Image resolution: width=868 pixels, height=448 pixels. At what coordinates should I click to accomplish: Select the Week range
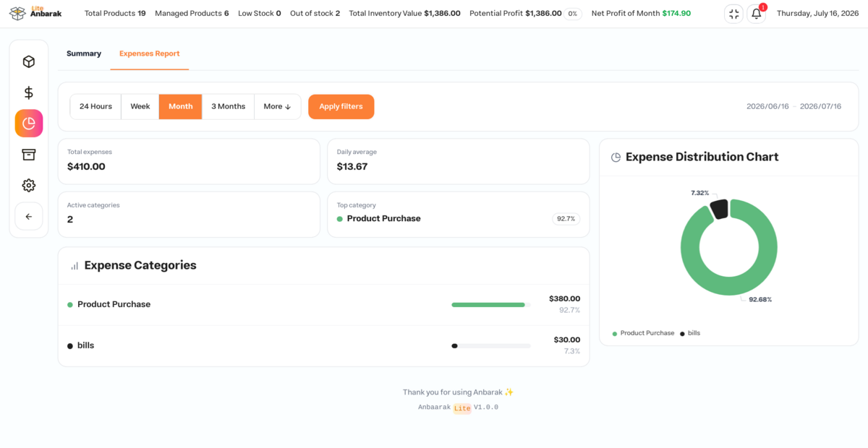(x=140, y=106)
